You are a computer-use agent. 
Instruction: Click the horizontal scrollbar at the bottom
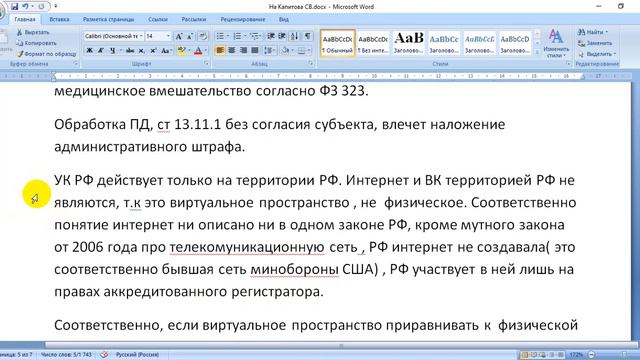pos(341,345)
